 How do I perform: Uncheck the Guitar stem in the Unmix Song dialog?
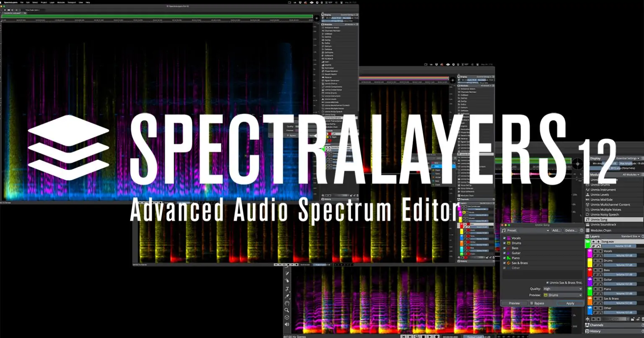[x=504, y=253]
